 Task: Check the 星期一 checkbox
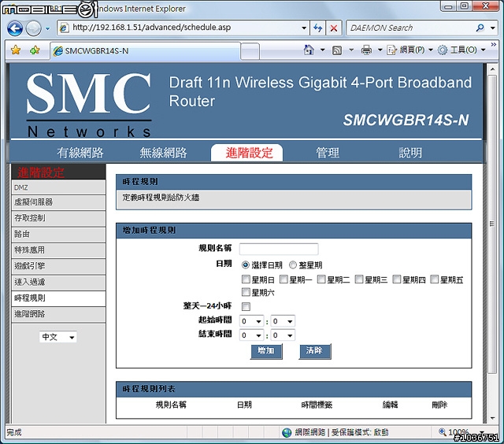(283, 279)
